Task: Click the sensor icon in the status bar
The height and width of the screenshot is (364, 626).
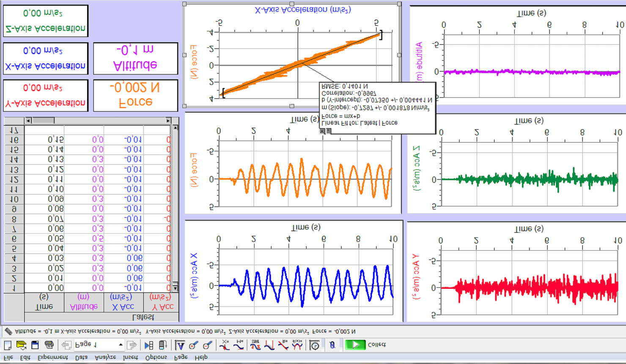Action: tap(8, 331)
